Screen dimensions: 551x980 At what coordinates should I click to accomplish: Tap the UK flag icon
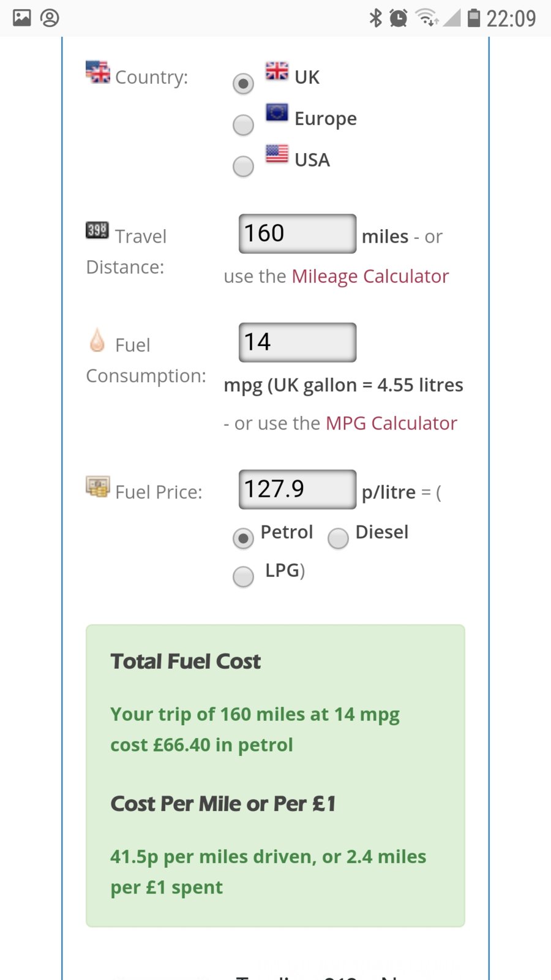(277, 71)
